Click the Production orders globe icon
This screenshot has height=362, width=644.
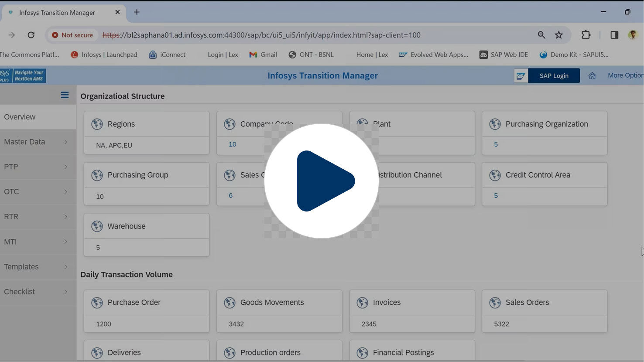click(x=230, y=352)
